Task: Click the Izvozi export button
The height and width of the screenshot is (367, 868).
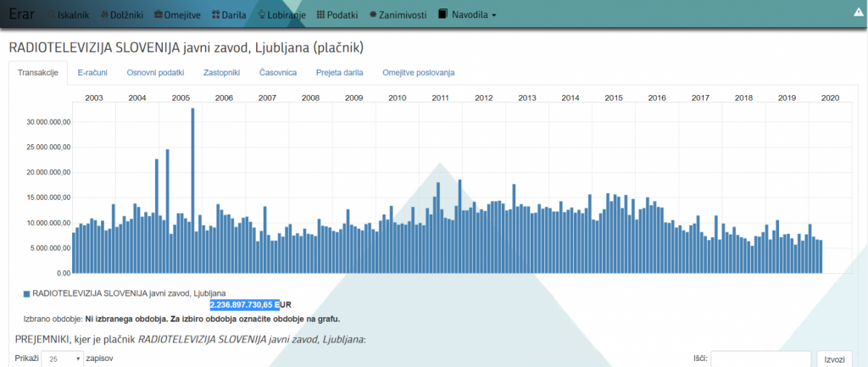Action: tap(834, 359)
